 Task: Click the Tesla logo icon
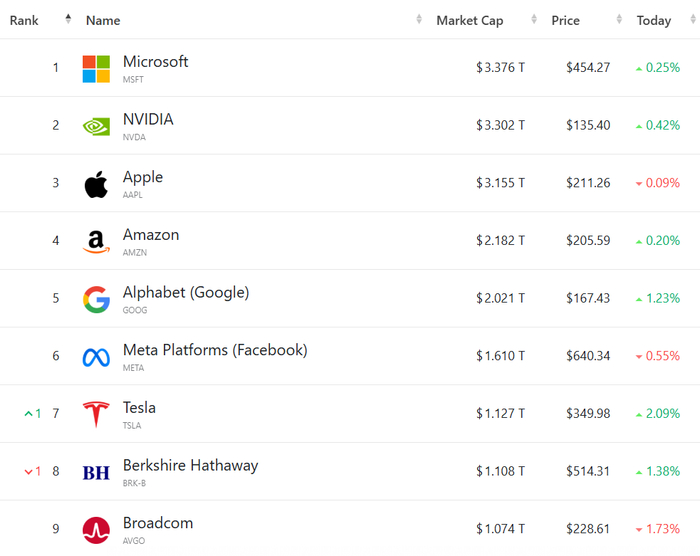(x=96, y=414)
